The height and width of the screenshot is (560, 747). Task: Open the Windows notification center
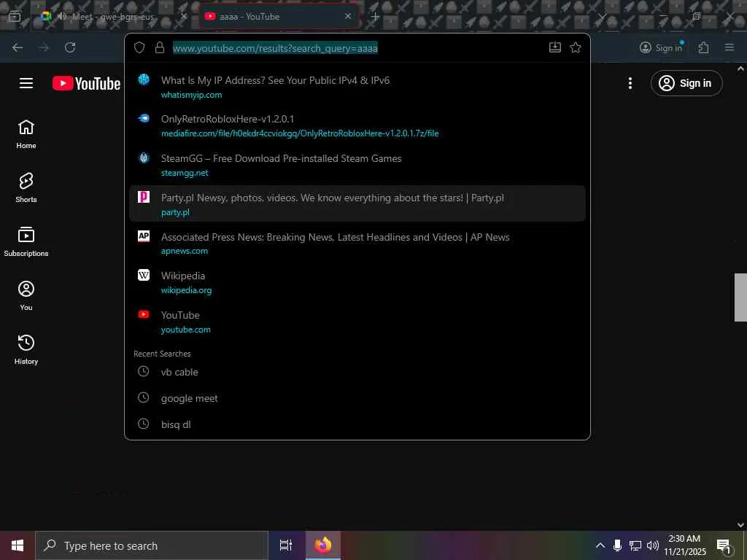click(724, 546)
